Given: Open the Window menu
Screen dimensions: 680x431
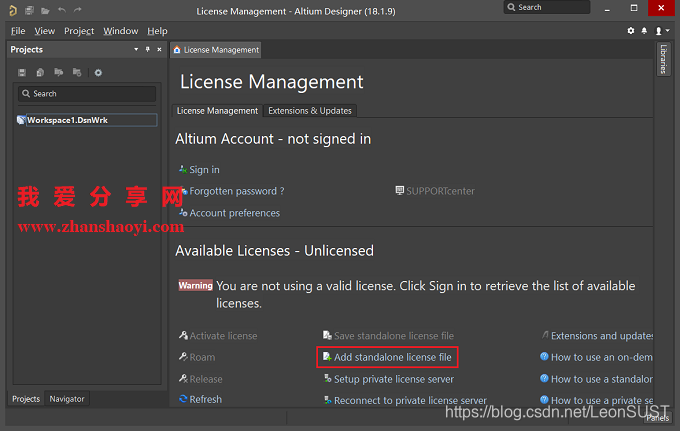Looking at the screenshot, I should pyautogui.click(x=121, y=31).
